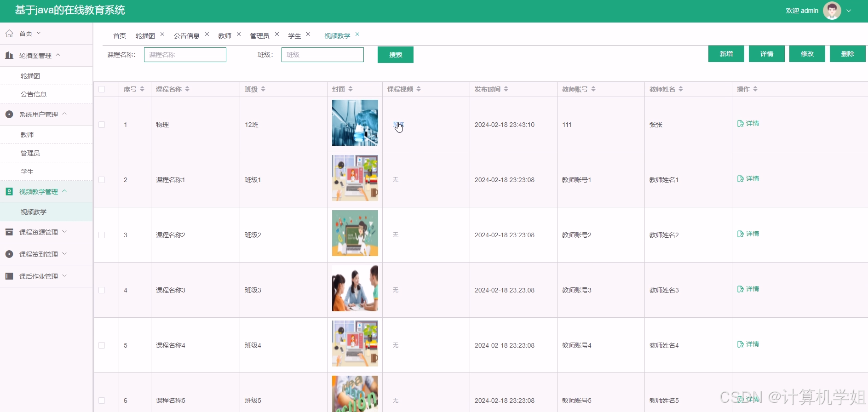Click the 系统用户管理 circle icon
The image size is (868, 412).
pyautogui.click(x=9, y=114)
